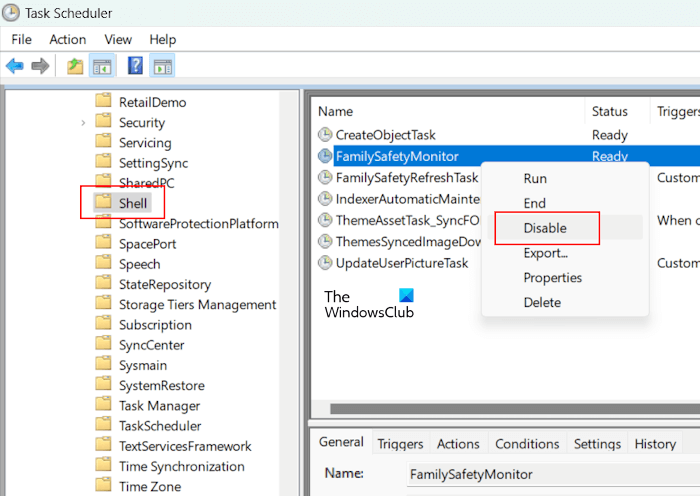Viewport: 700px width, 496px height.
Task: Click the CreateObjectTask clock icon
Action: pos(325,134)
